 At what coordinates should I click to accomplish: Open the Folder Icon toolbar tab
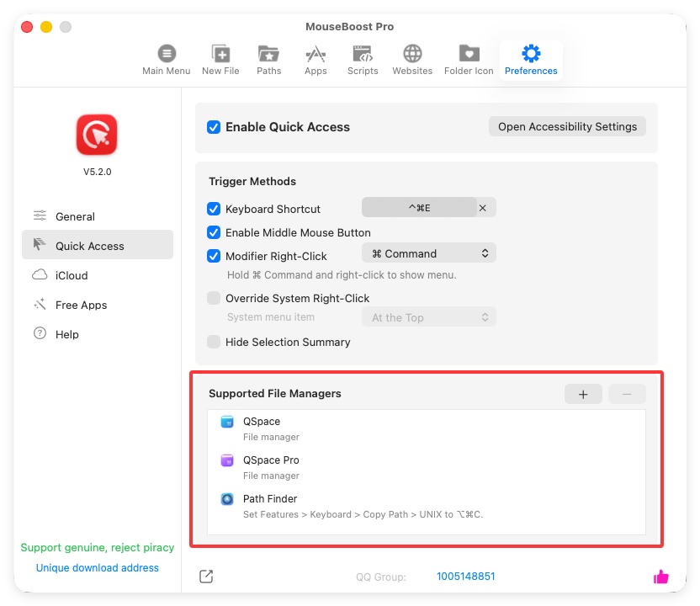click(x=469, y=61)
